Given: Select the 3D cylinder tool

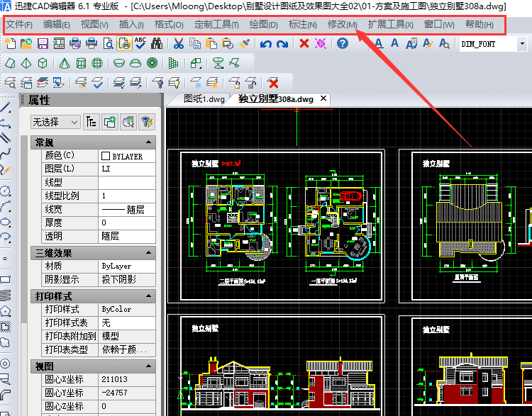Looking at the screenshot, I should [81, 63].
